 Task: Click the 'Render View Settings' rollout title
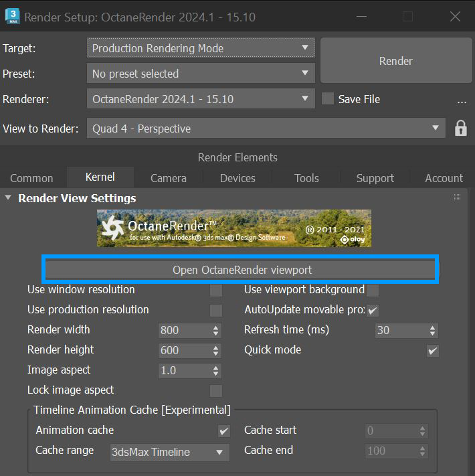[77, 198]
